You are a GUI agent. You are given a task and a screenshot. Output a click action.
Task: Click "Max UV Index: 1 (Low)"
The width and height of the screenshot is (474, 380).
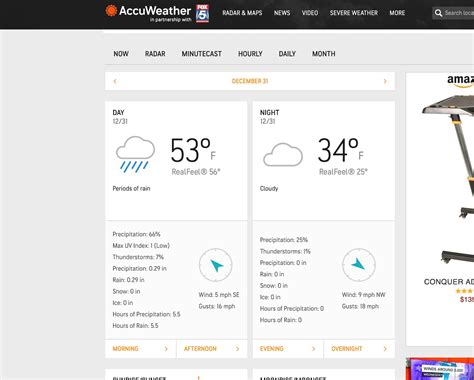click(141, 246)
